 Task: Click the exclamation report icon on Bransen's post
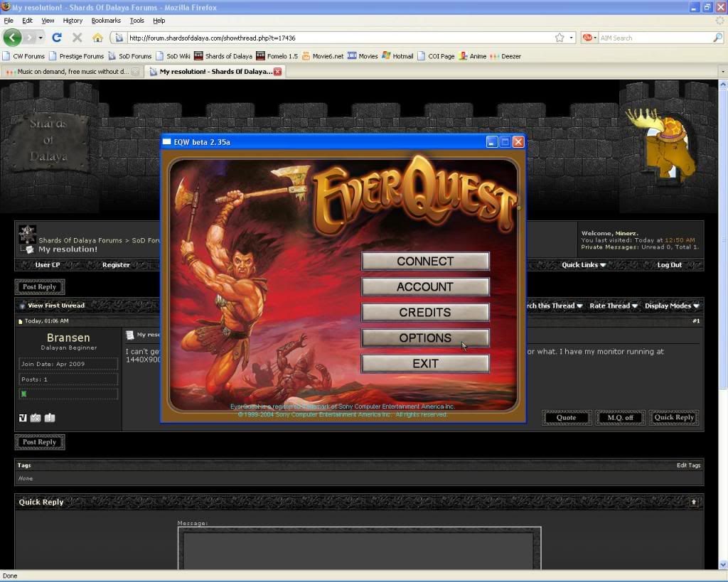pos(50,418)
